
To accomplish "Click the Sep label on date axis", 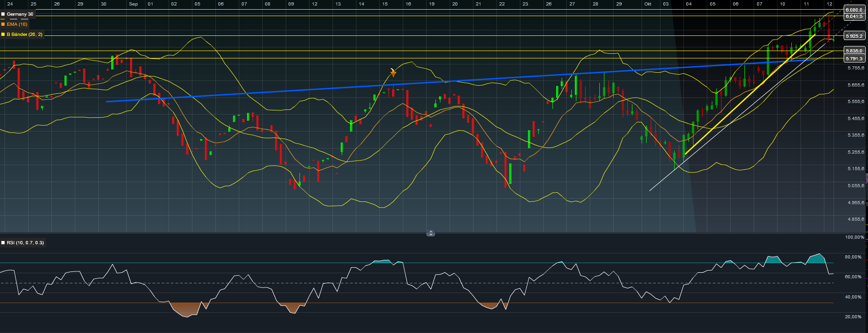I will point(133,4).
